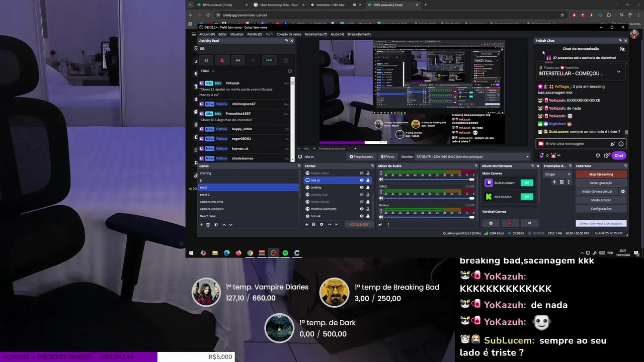Unlock the 'tela pc' source lock

(368, 180)
